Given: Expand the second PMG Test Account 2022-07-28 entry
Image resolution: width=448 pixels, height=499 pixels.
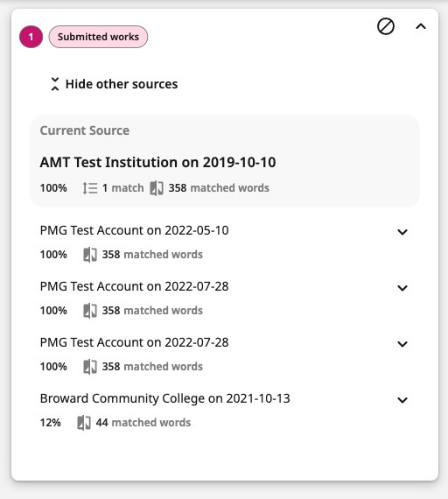Looking at the screenshot, I should pos(402,344).
